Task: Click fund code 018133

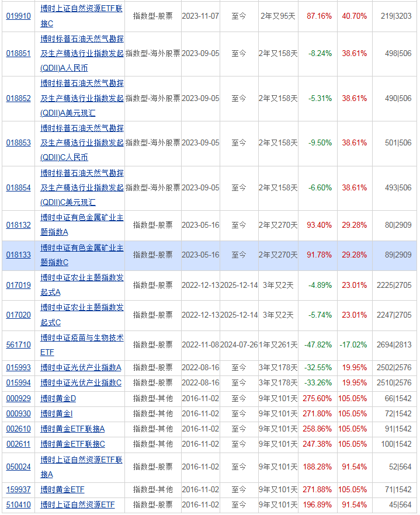Action: point(19,255)
